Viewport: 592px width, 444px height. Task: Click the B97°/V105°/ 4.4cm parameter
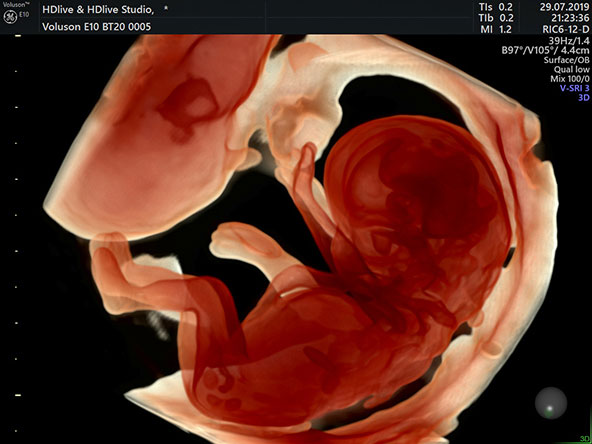pyautogui.click(x=545, y=50)
